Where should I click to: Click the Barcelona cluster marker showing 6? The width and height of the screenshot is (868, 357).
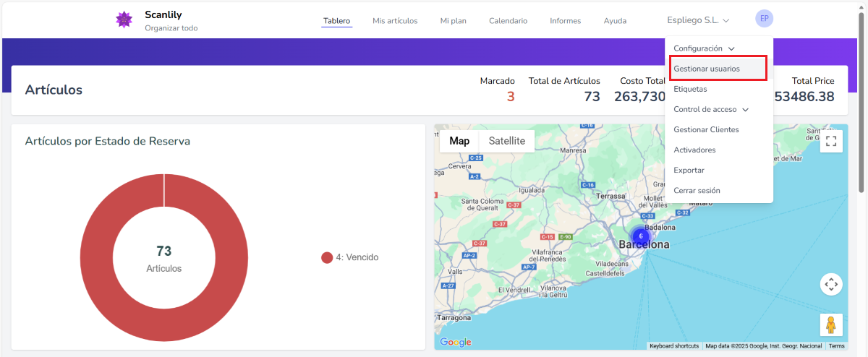click(640, 236)
